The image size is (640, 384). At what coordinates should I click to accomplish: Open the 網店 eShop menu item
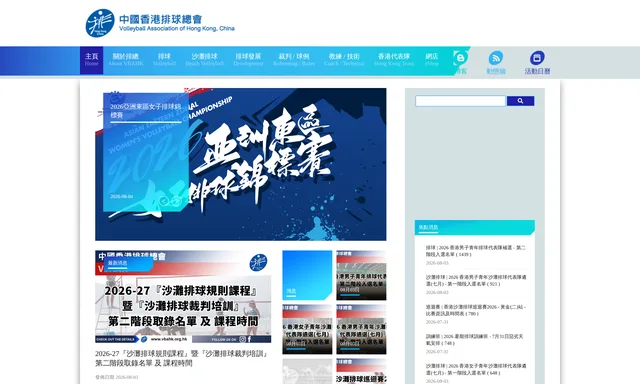tap(432, 60)
